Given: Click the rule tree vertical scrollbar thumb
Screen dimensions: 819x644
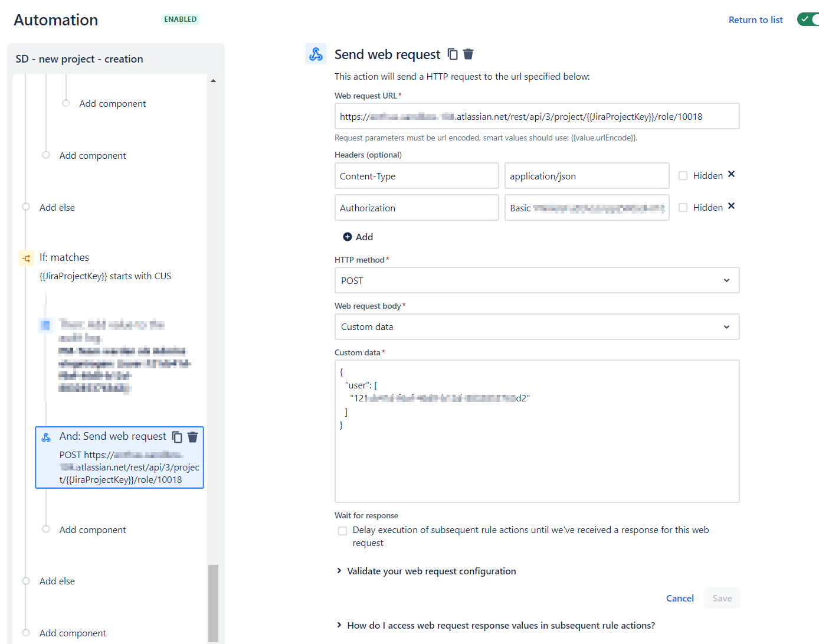Looking at the screenshot, I should point(213,603).
